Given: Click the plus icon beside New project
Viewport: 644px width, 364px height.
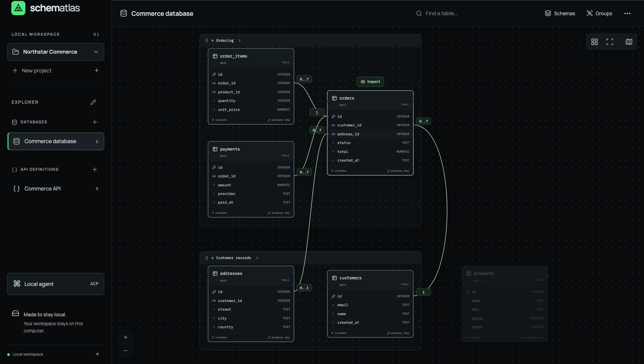Looking at the screenshot, I should 97,70.
